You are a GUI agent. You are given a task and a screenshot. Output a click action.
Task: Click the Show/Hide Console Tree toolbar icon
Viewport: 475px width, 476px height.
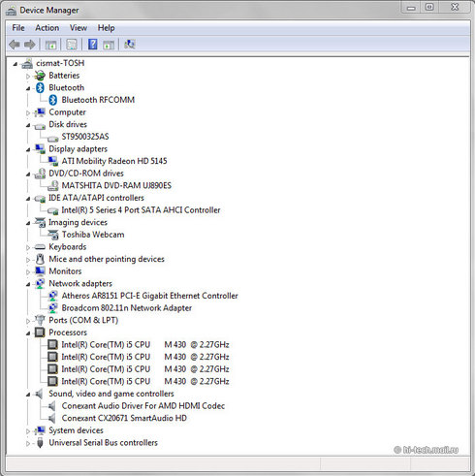click(50, 45)
